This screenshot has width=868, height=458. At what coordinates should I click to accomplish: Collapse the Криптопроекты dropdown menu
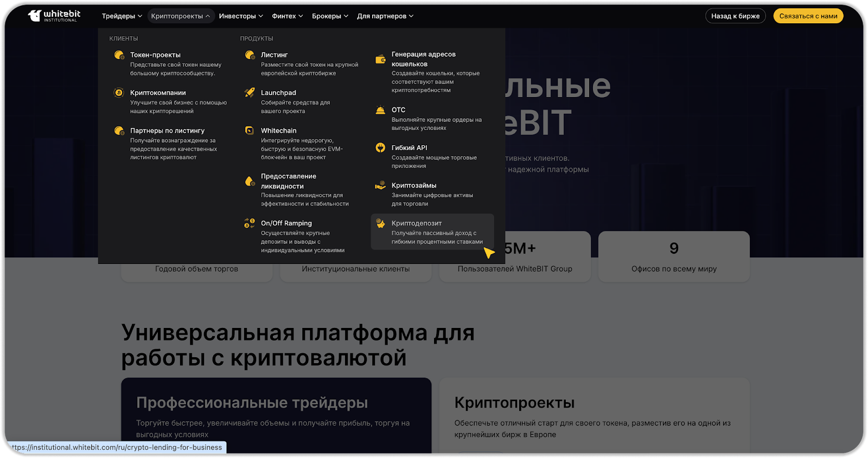coord(180,16)
